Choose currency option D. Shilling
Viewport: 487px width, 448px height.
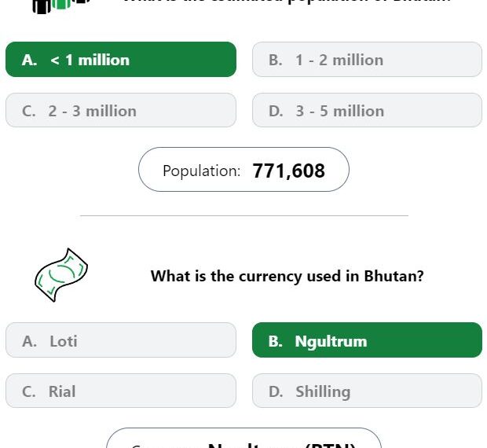tap(367, 391)
